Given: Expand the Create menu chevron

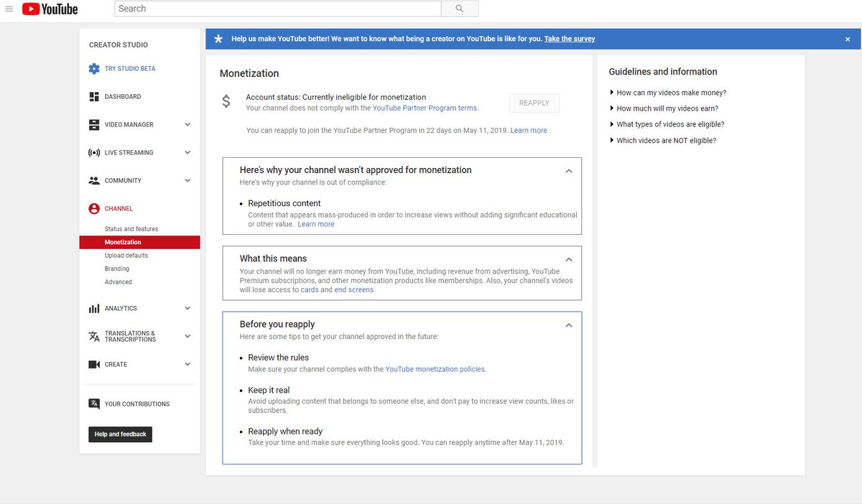Looking at the screenshot, I should click(187, 365).
